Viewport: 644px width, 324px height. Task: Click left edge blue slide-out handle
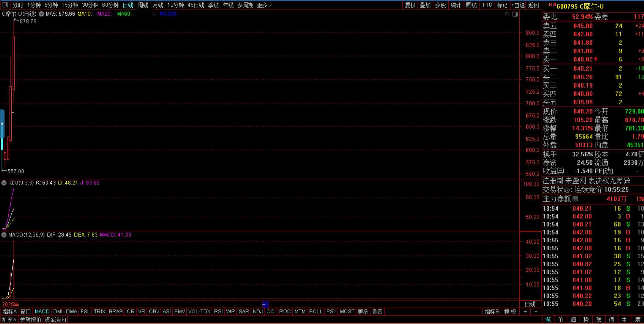(2, 124)
